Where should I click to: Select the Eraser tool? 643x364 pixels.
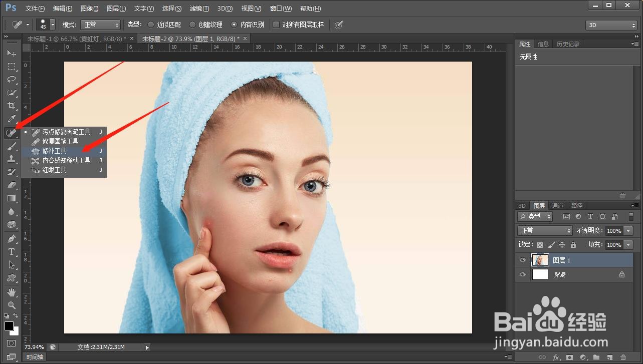[x=12, y=185]
